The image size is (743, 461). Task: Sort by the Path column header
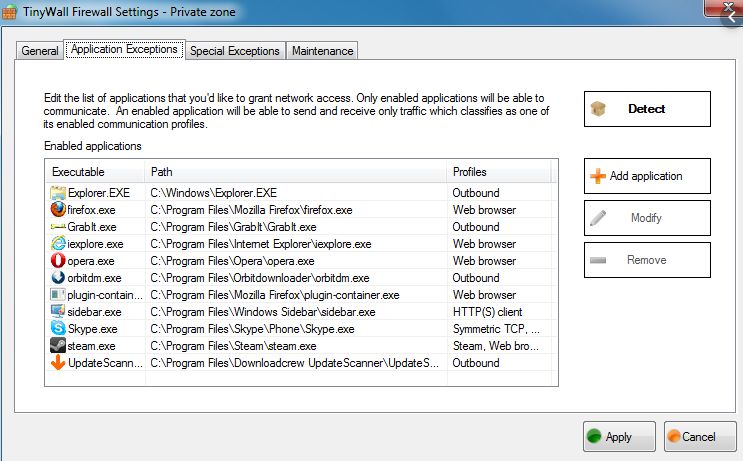296,172
